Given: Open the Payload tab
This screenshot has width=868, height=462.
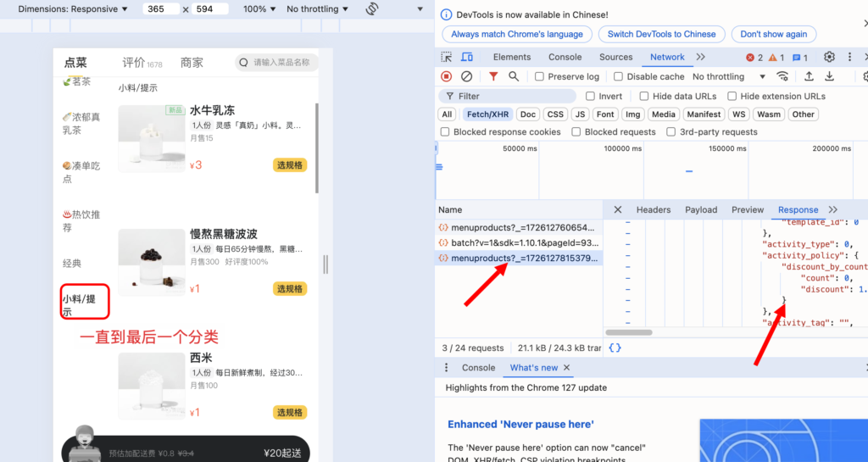Looking at the screenshot, I should coord(700,210).
